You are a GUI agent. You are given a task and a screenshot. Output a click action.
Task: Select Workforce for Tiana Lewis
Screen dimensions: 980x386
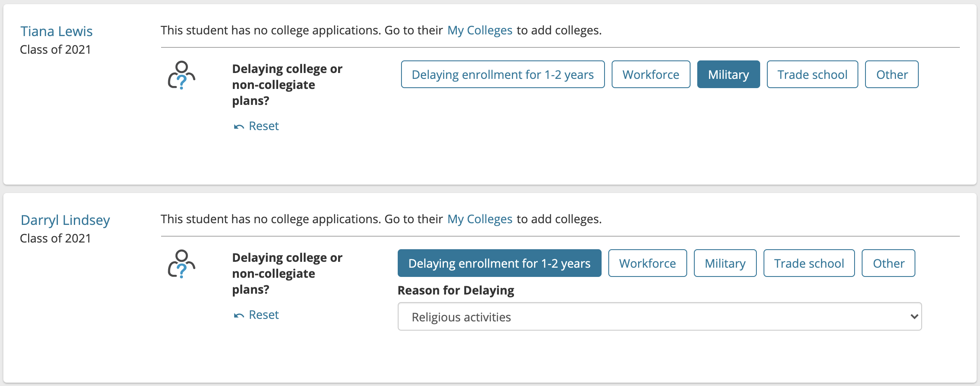tap(651, 74)
